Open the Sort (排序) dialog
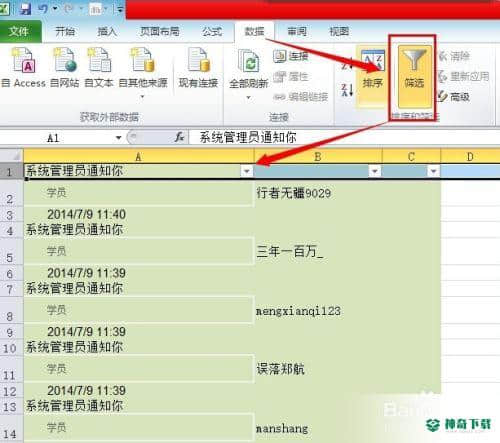Screen dimensions: 500x443 373,75
